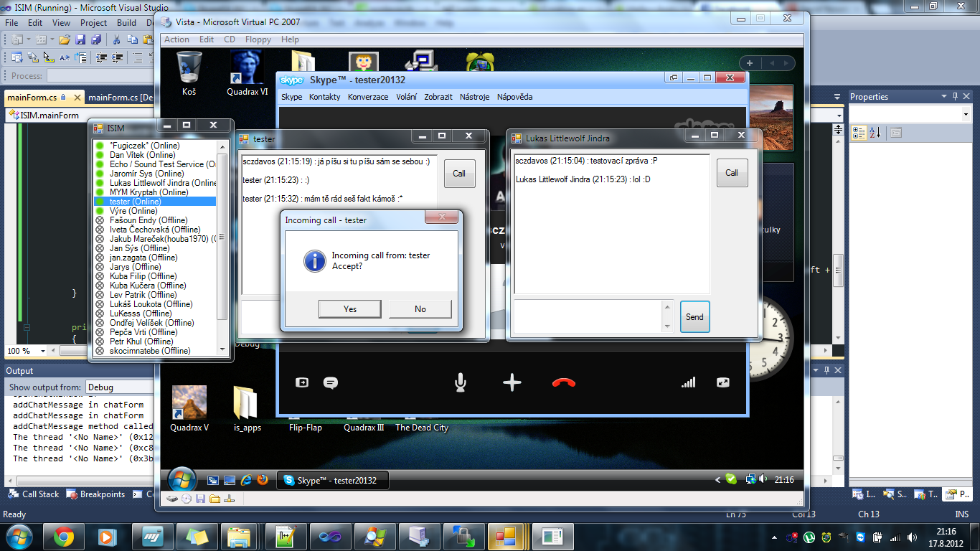Switch the Skype call to full screen

[722, 383]
